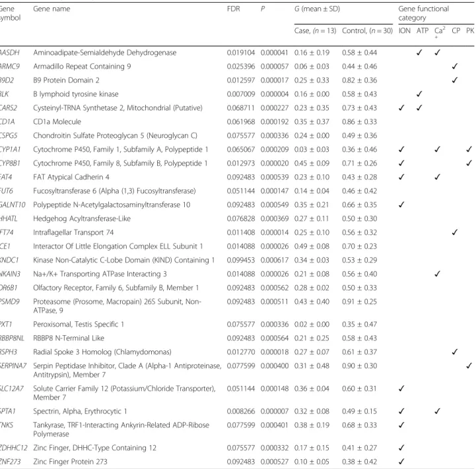This screenshot has width=476, height=469.
Task: Select 'Intraflagellar Transport 74' text
Action: point(73,233)
